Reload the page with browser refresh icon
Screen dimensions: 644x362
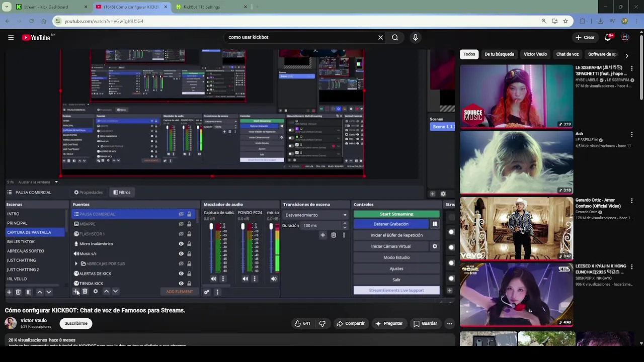coord(31,21)
